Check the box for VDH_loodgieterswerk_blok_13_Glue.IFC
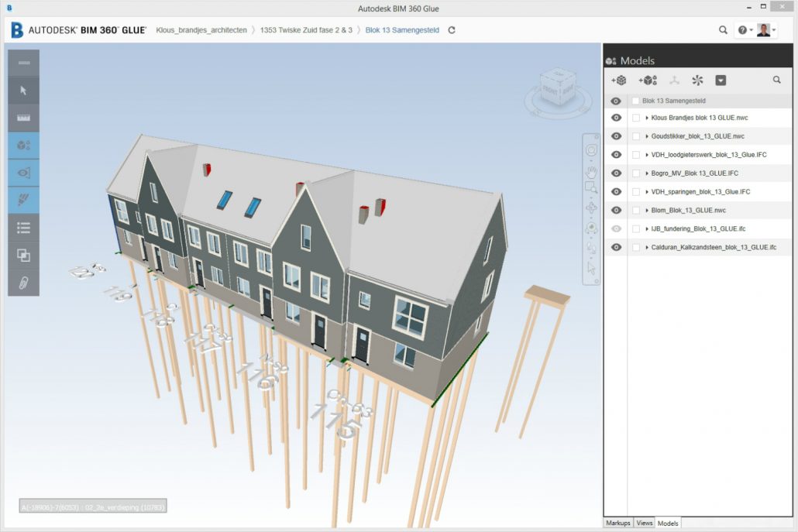 click(x=635, y=155)
